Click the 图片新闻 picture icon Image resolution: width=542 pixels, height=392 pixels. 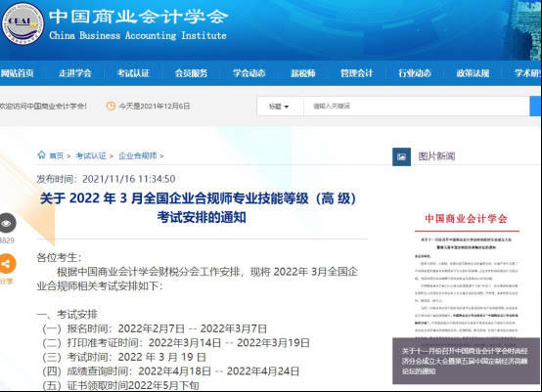402,156
